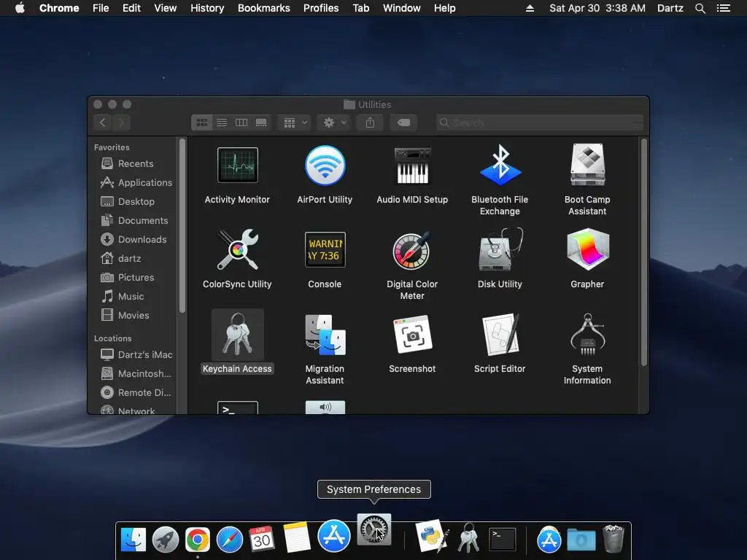
Task: Select System Information icon
Action: point(587,334)
